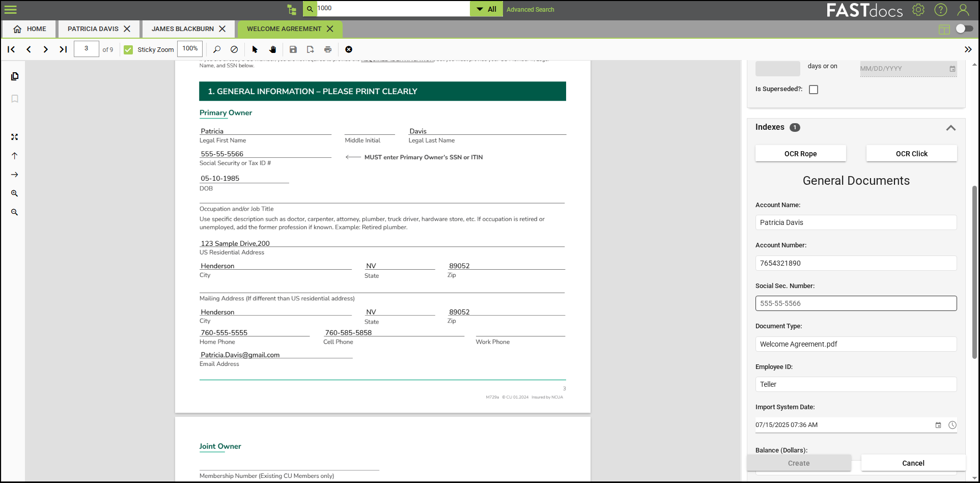This screenshot has height=483, width=980.
Task: Open the bookmarks sidebar icon
Action: click(x=15, y=99)
